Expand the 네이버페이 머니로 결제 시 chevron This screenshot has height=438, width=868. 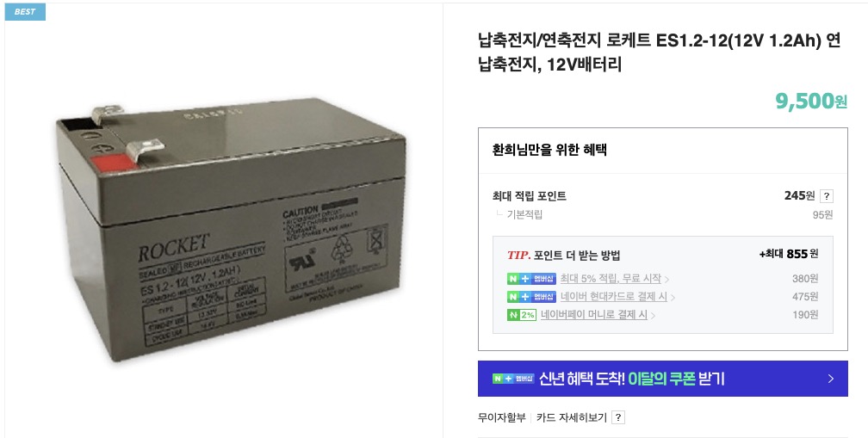tap(653, 316)
